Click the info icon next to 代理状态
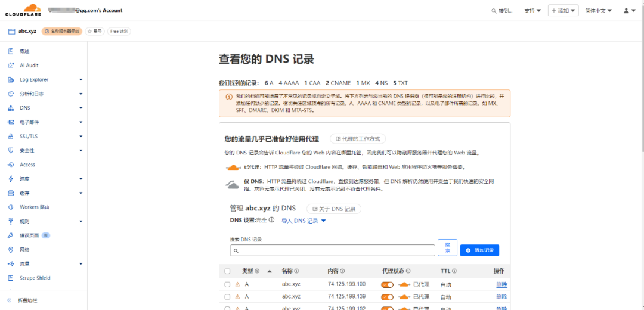This screenshot has height=310, width=644. (x=408, y=271)
